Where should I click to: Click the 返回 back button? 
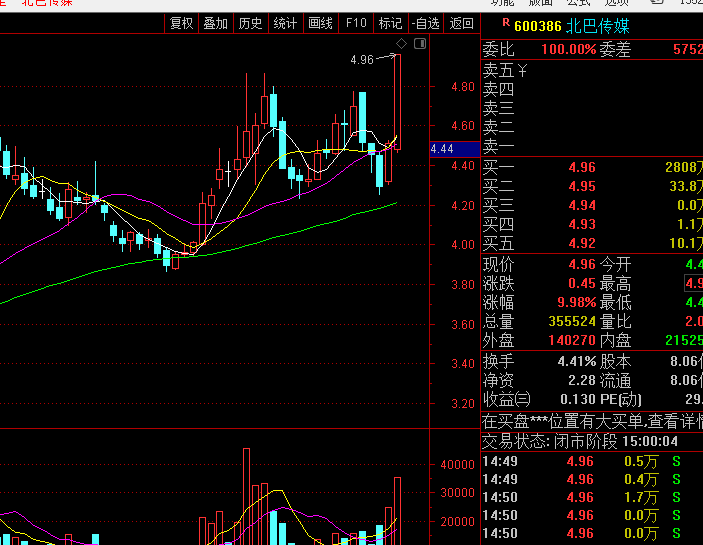coord(461,23)
